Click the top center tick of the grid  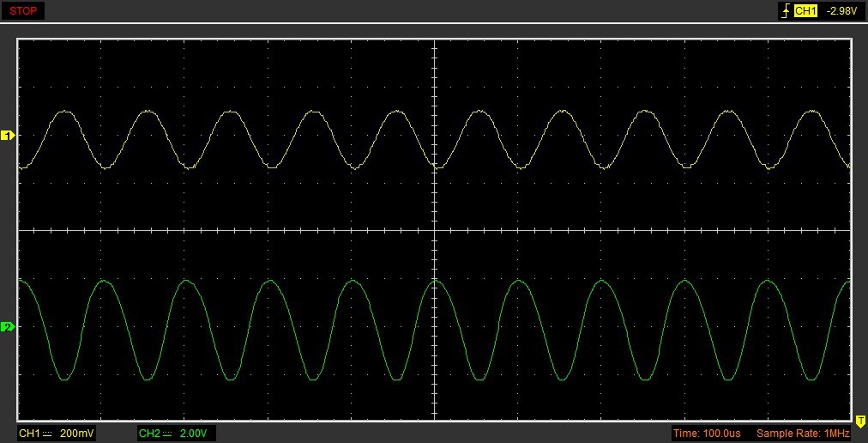coord(435,41)
